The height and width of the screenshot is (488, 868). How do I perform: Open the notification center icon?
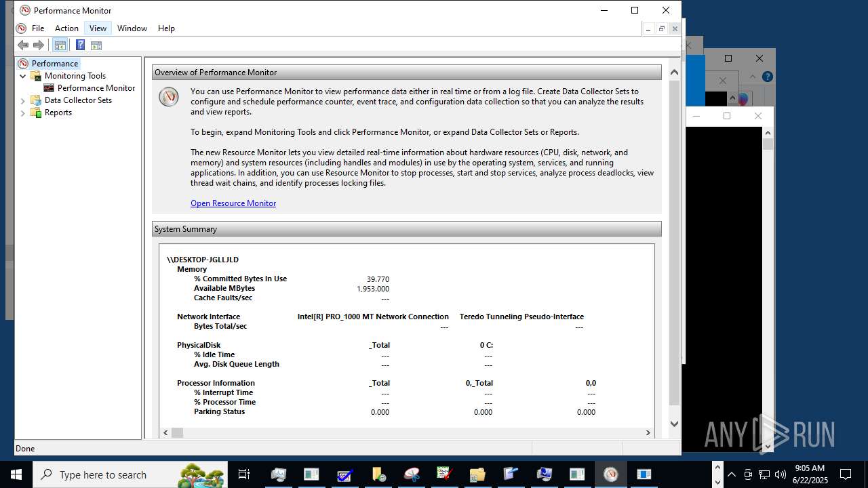846,474
